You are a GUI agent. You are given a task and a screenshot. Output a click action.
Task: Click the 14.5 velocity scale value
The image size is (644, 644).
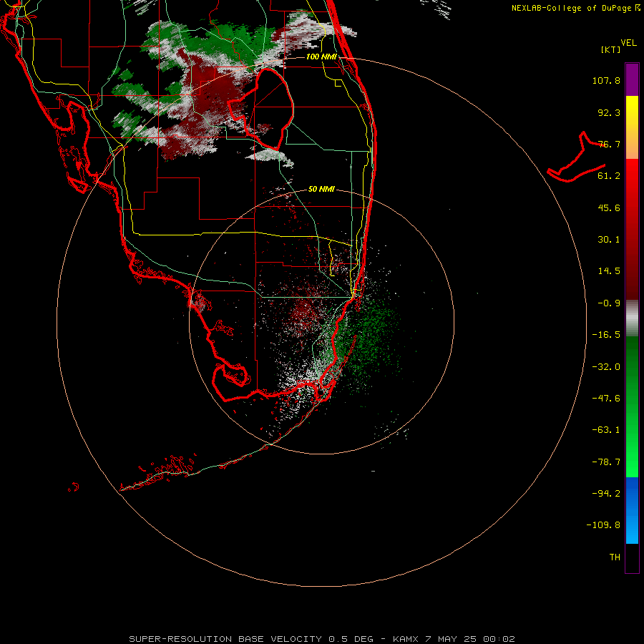pyautogui.click(x=609, y=271)
